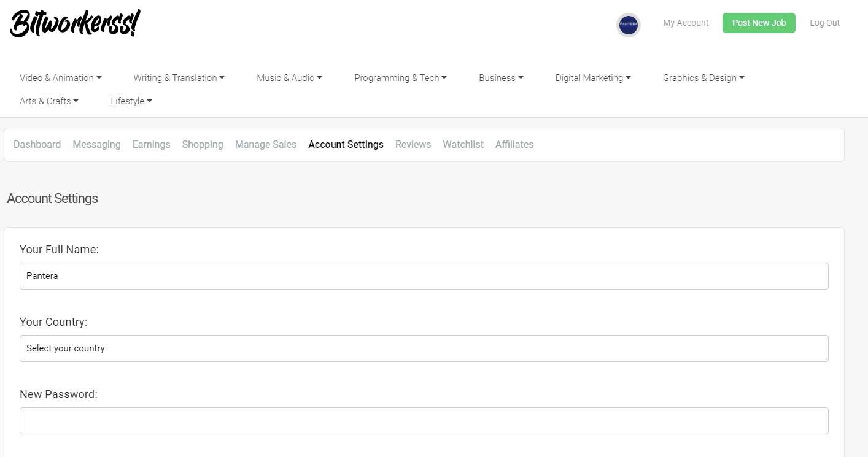
Task: Click the Your Country label
Action: click(53, 322)
